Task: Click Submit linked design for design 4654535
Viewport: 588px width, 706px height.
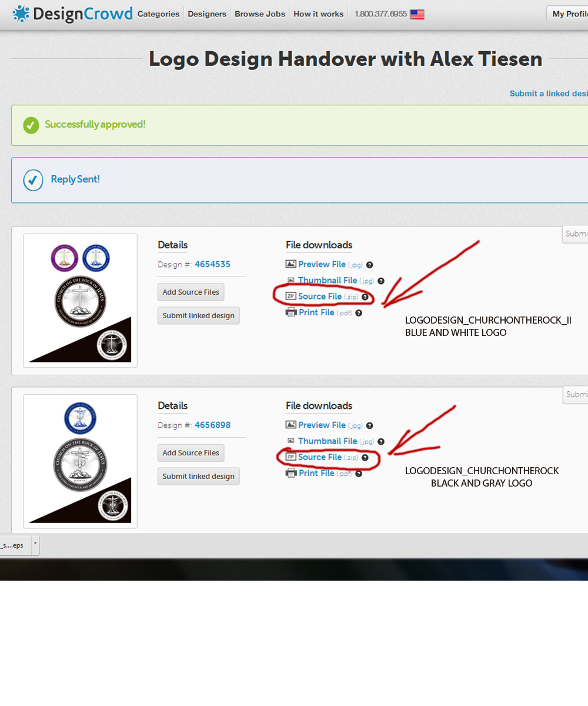Action: coord(199,315)
